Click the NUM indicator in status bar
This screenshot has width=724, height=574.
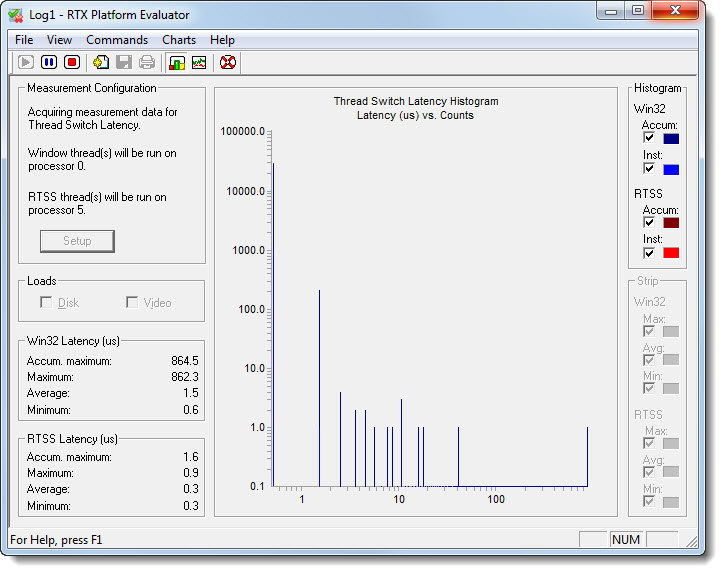(x=626, y=539)
